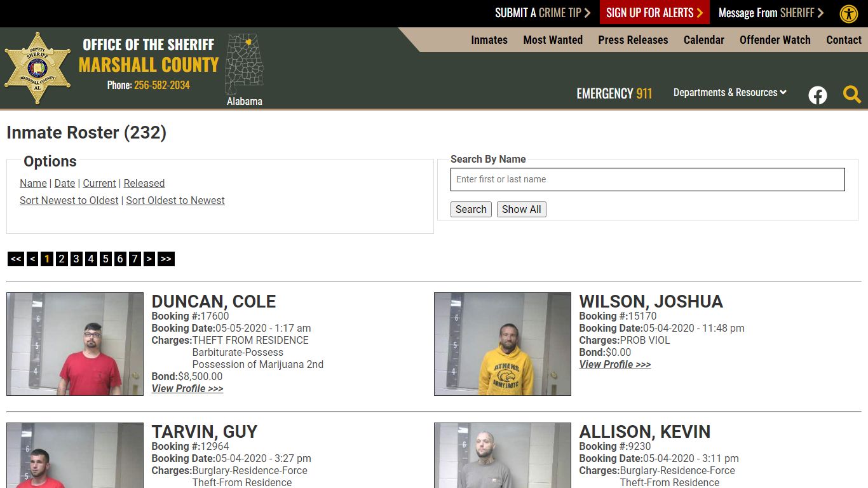Click Booking #: 12964 text
868x488 pixels.
point(190,446)
